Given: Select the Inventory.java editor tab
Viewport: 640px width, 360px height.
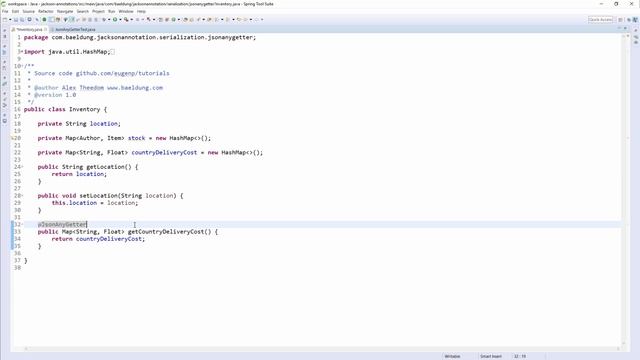Looking at the screenshot, I should (x=29, y=29).
